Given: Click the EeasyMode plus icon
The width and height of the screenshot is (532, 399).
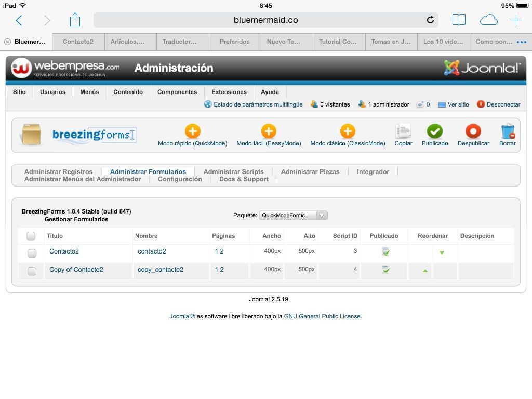Looking at the screenshot, I should [269, 131].
